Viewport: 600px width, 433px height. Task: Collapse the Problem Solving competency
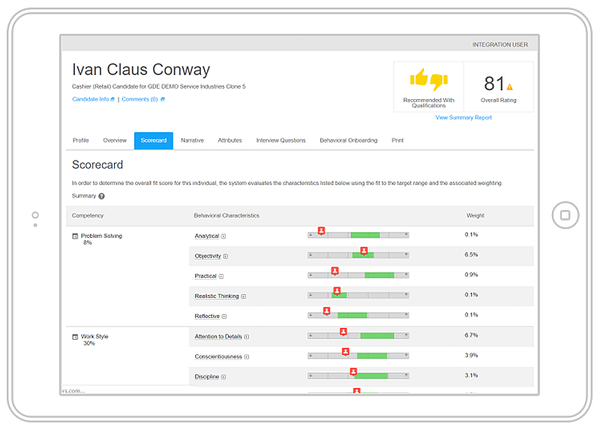[x=75, y=236]
